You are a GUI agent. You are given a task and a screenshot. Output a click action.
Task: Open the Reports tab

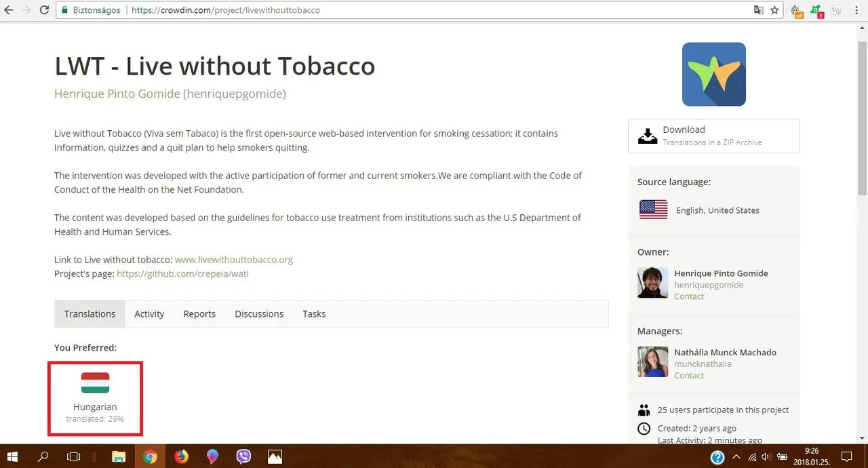[199, 314]
